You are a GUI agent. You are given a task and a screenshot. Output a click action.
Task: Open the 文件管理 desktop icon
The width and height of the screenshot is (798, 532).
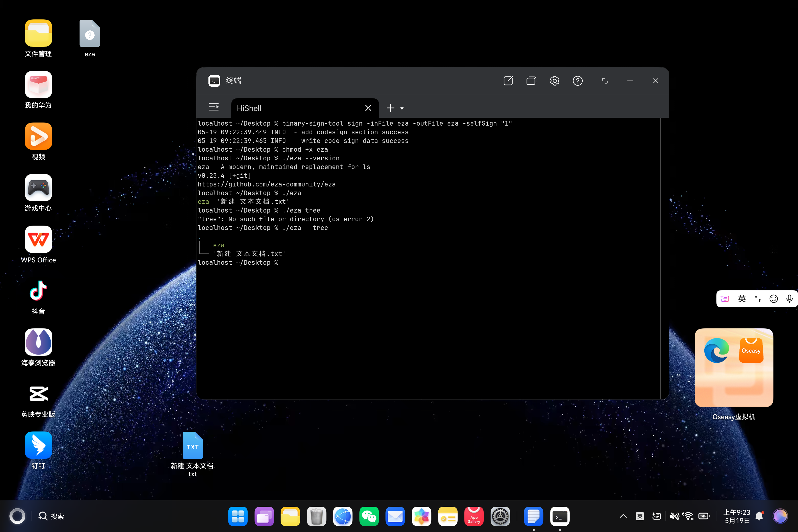point(38,38)
